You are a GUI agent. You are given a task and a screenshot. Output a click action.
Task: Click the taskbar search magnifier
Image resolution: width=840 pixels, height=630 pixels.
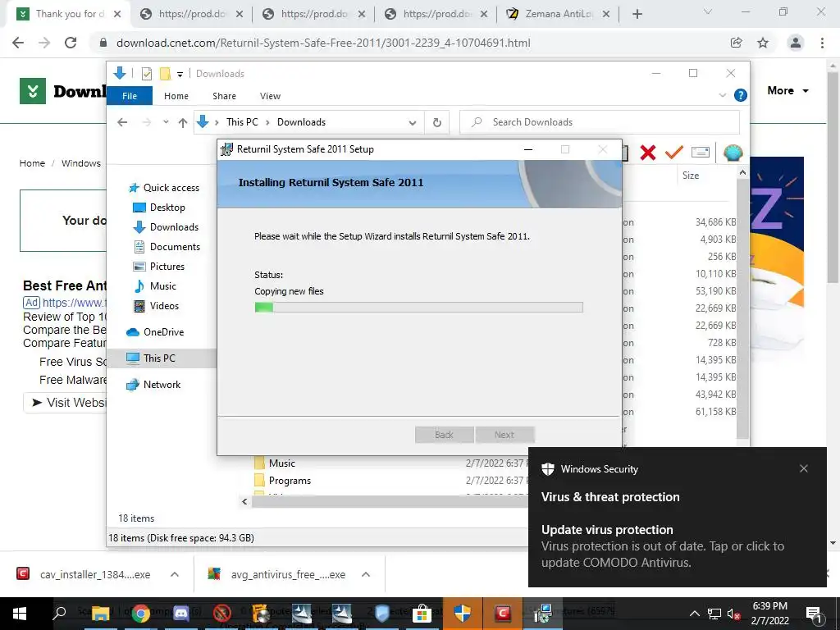[x=60, y=612]
